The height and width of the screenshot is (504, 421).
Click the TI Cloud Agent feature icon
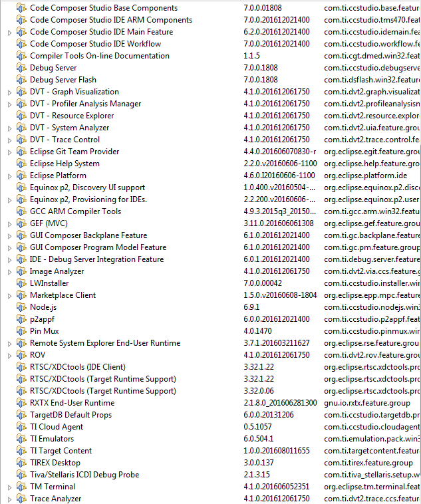coord(21,427)
